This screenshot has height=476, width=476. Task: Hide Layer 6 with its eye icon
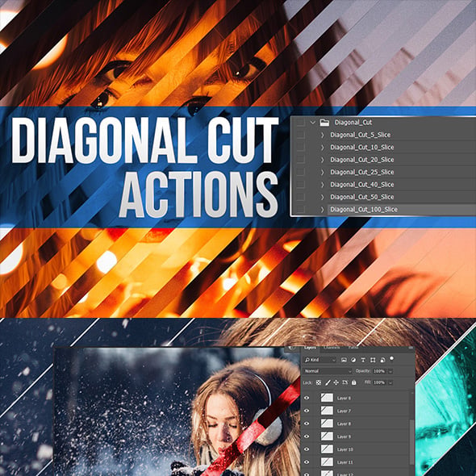[x=307, y=398]
